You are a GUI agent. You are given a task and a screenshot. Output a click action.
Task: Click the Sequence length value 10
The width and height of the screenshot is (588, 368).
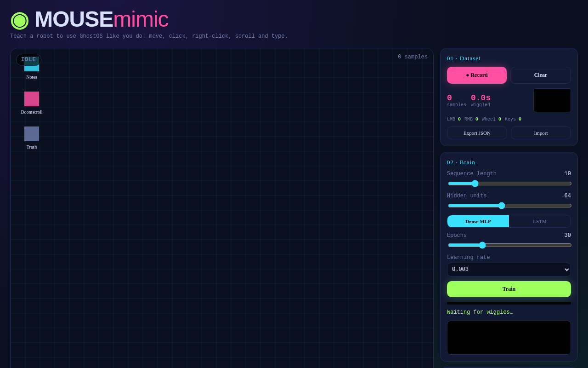pyautogui.click(x=568, y=174)
